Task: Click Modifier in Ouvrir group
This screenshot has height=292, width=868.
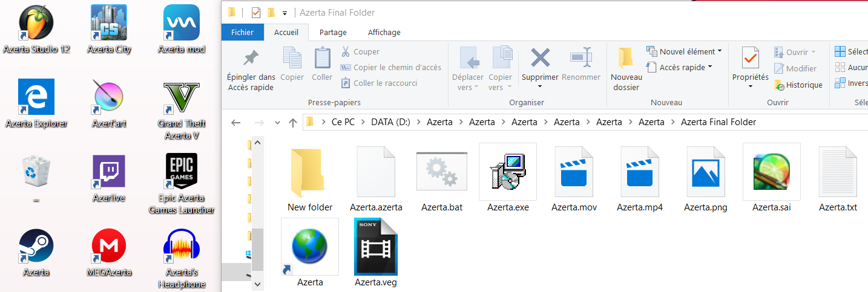Action: click(795, 69)
